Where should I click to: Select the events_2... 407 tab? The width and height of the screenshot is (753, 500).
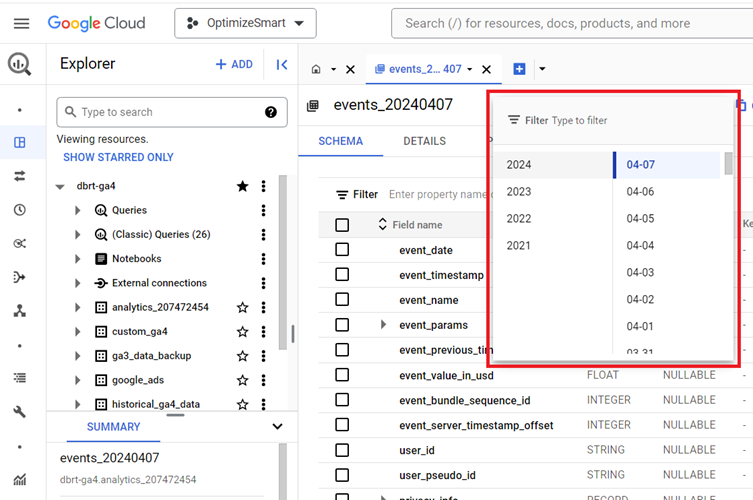pyautogui.click(x=425, y=69)
